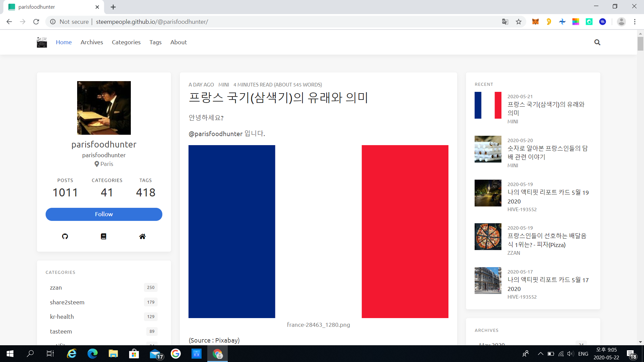644x362 pixels.
Task: Go to the Home menu item
Action: point(64,42)
